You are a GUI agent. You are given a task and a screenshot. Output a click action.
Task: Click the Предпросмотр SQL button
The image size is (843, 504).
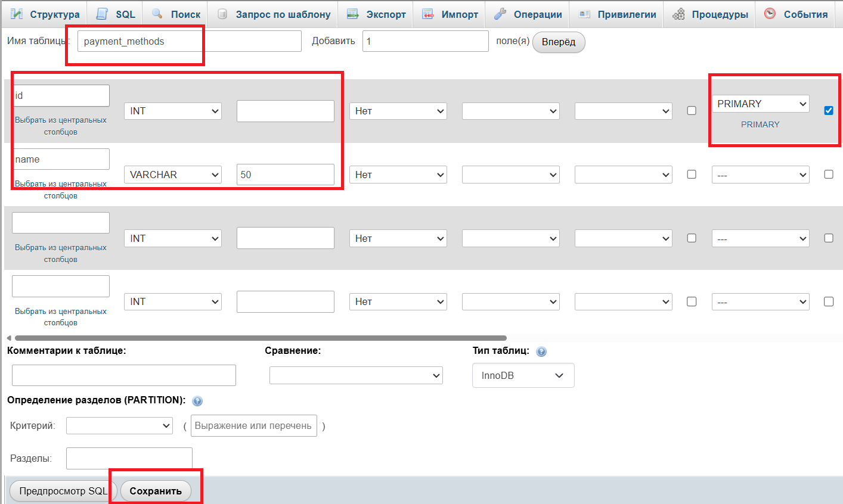[x=63, y=491]
